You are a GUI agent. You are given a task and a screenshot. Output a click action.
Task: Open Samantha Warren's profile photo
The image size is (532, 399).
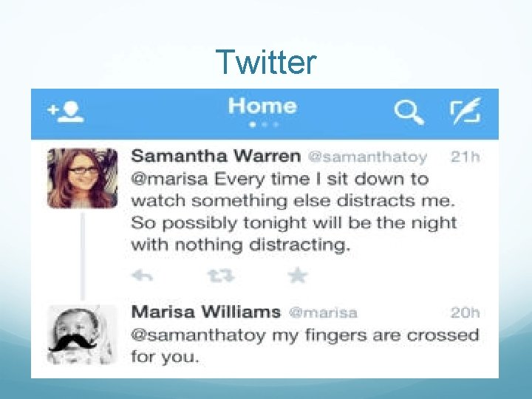pos(83,178)
